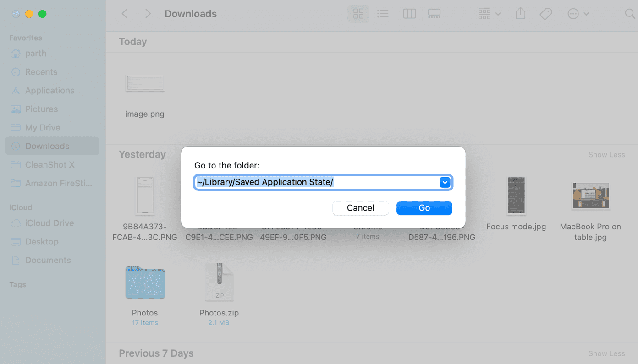Click the Edit Tags icon
The image size is (638, 364).
tap(545, 14)
